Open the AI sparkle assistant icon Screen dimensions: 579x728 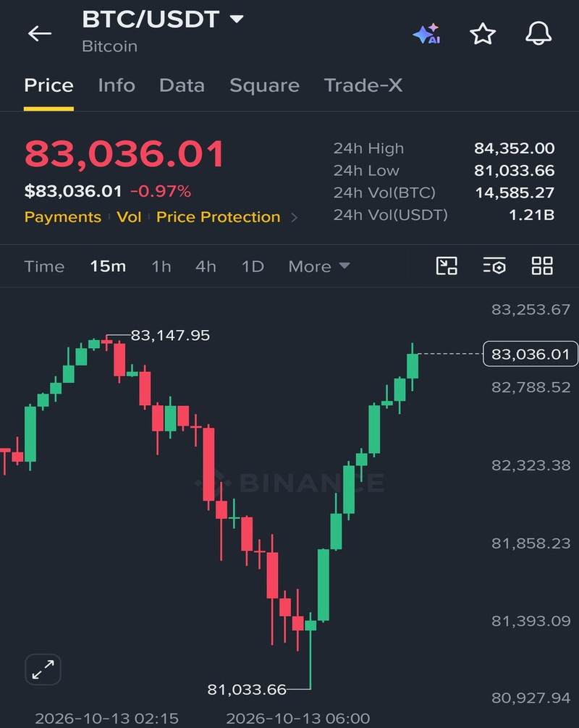pos(427,33)
